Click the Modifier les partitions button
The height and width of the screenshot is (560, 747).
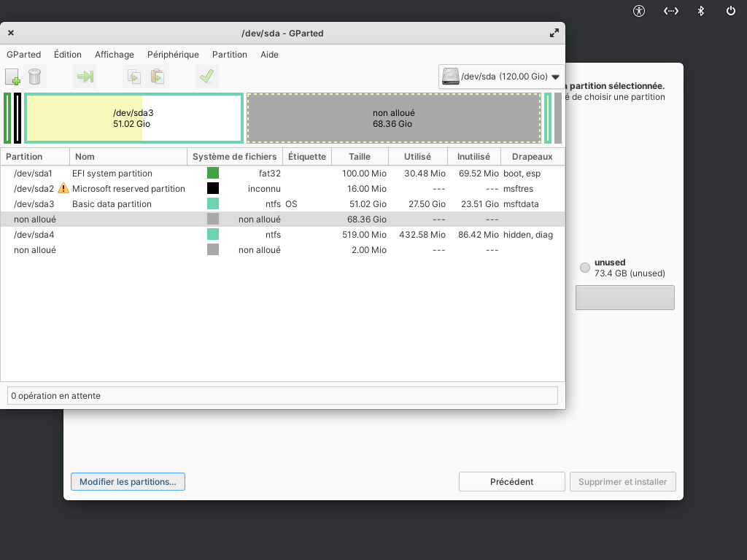point(128,482)
